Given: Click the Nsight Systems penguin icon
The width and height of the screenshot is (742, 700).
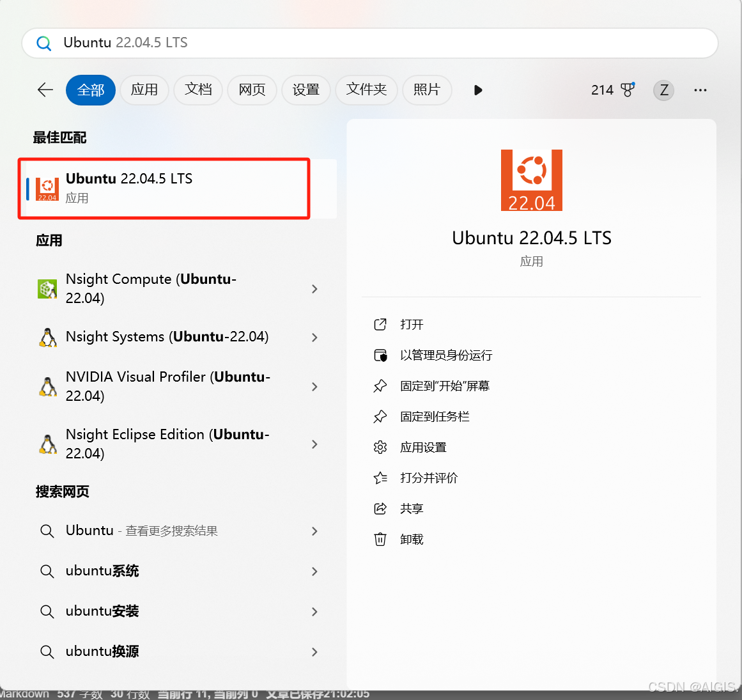Looking at the screenshot, I should 47,338.
